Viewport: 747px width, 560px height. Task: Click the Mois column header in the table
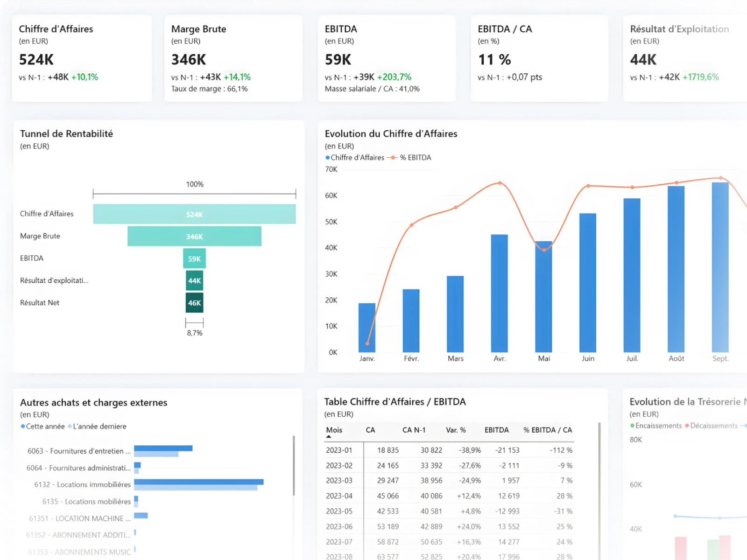click(334, 430)
